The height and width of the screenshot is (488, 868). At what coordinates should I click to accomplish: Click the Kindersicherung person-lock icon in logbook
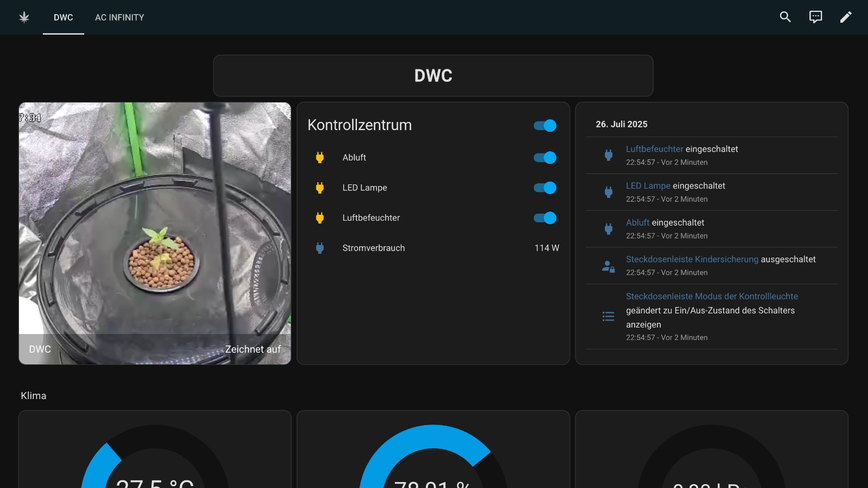click(x=608, y=266)
